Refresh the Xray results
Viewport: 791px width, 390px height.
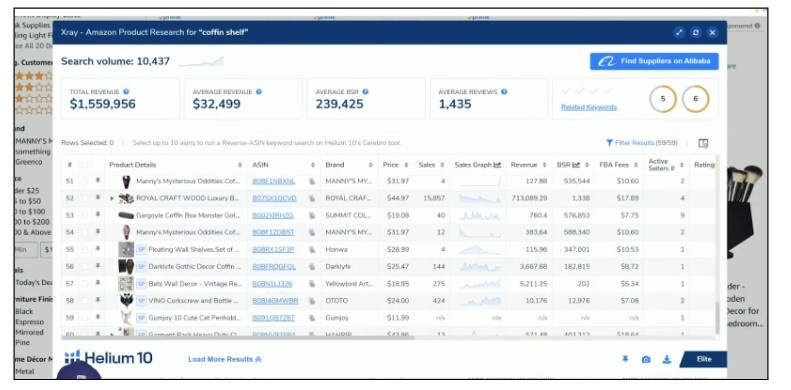pyautogui.click(x=696, y=33)
